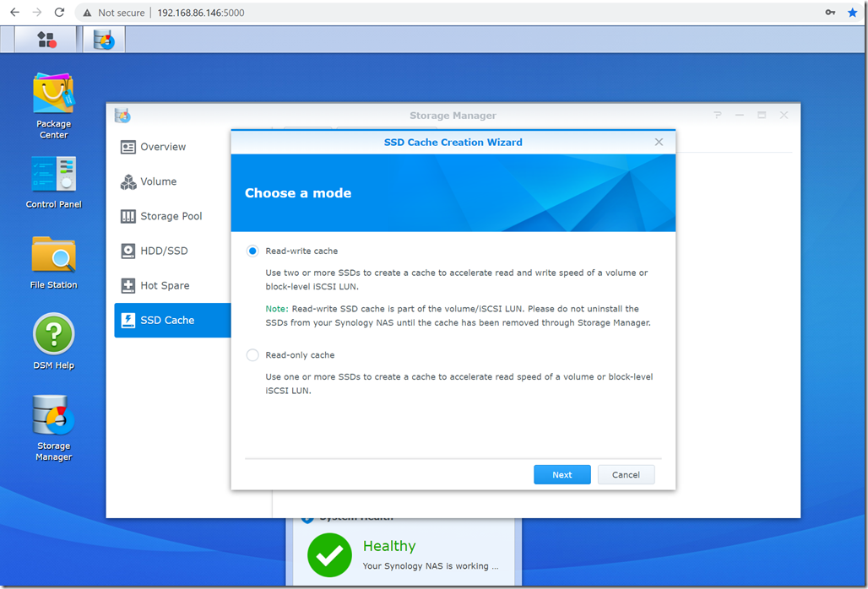Click the saved password key icon

[x=830, y=12]
